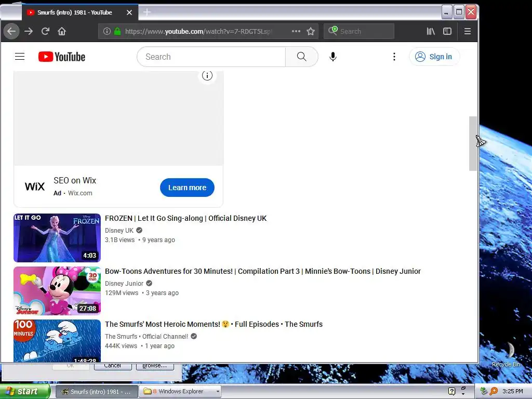532x399 pixels.
Task: Open the ad info circle icon
Action: click(207, 75)
